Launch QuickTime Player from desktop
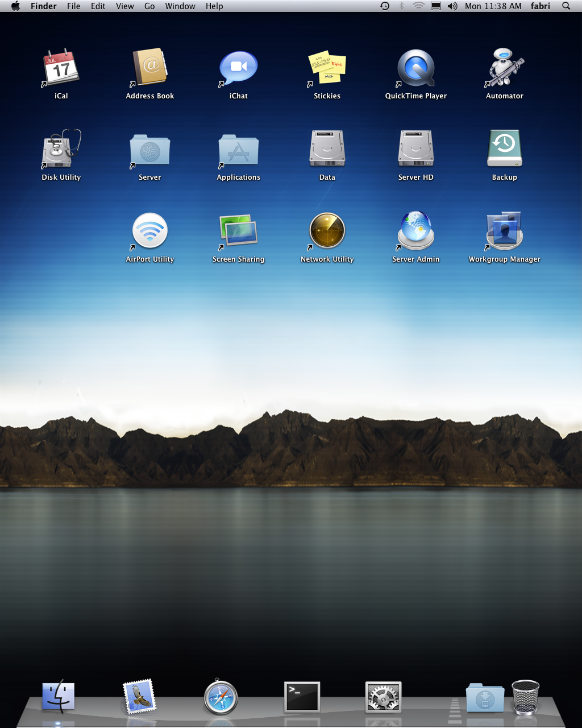The width and height of the screenshot is (582, 728). 416,68
